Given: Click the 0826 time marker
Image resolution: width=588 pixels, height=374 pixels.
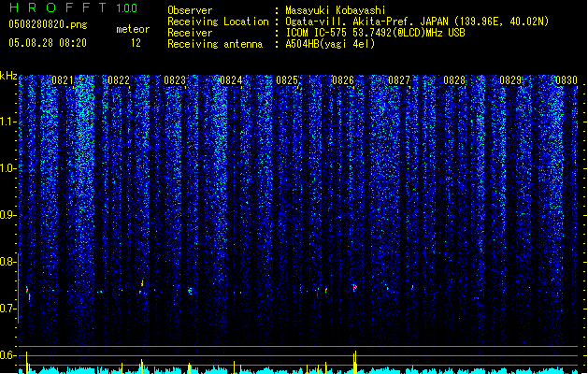Looking at the screenshot, I should [x=343, y=80].
